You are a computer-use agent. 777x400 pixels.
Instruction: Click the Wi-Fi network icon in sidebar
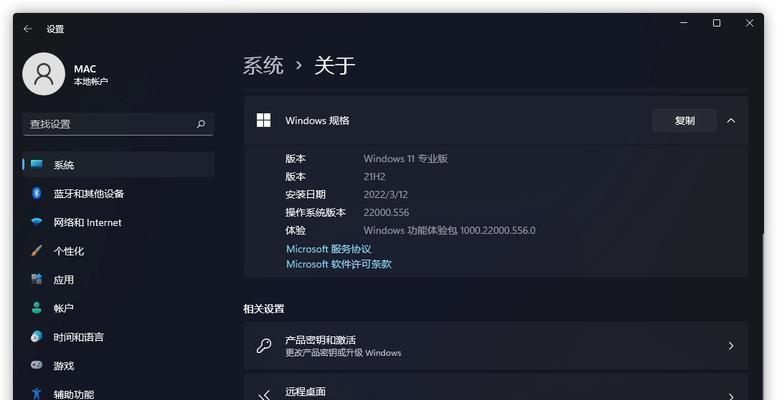pyautogui.click(x=37, y=222)
